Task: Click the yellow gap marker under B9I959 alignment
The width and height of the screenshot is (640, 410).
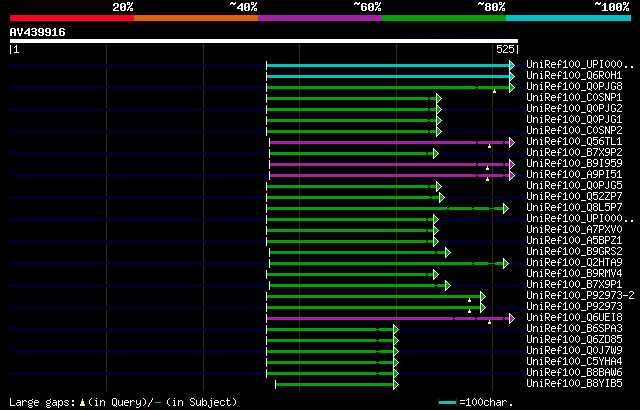Action: click(x=487, y=168)
